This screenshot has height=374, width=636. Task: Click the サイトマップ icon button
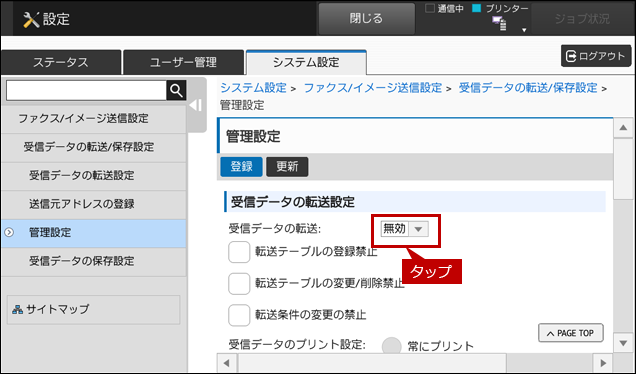coord(94,310)
